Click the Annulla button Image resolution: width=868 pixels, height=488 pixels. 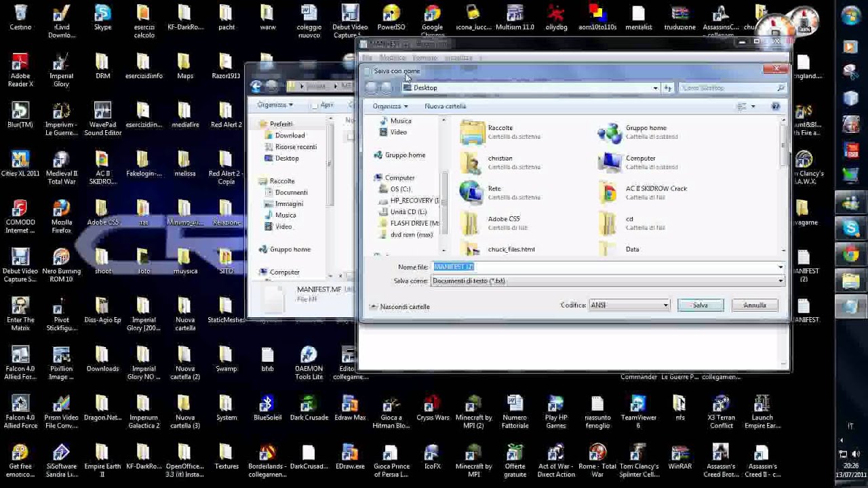755,305
